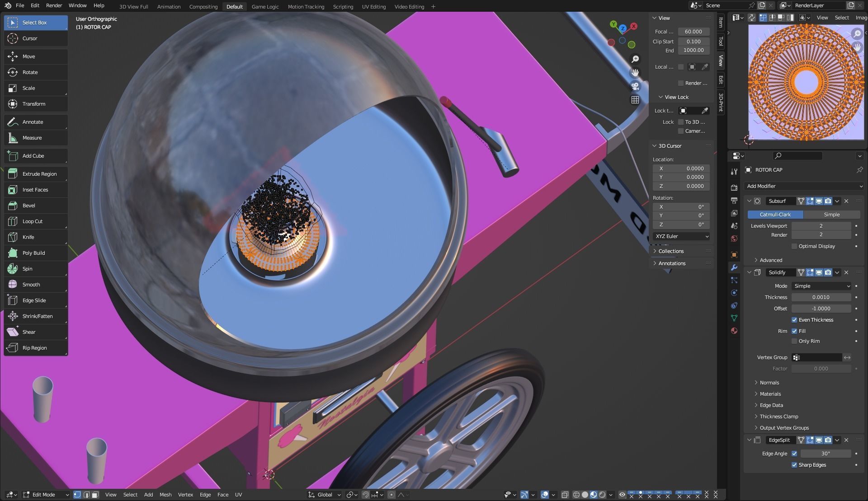Choose the Inset Faces tool
868x501 pixels.
36,190
